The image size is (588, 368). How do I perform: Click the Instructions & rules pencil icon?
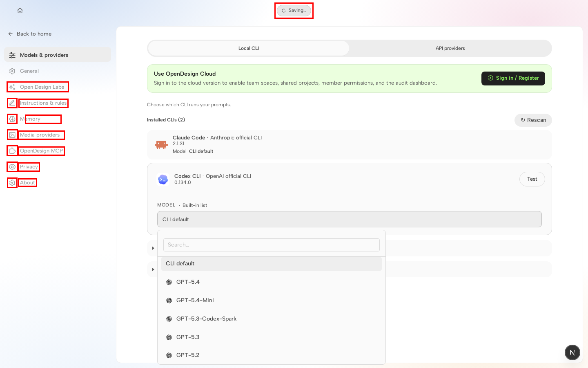coord(12,103)
